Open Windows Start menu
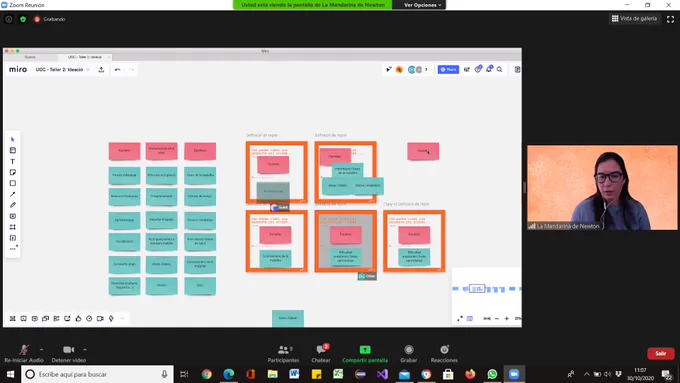The height and width of the screenshot is (383, 680). pos(10,374)
